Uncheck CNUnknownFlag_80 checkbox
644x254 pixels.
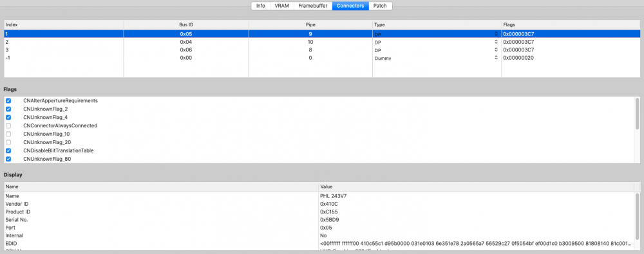click(x=8, y=159)
